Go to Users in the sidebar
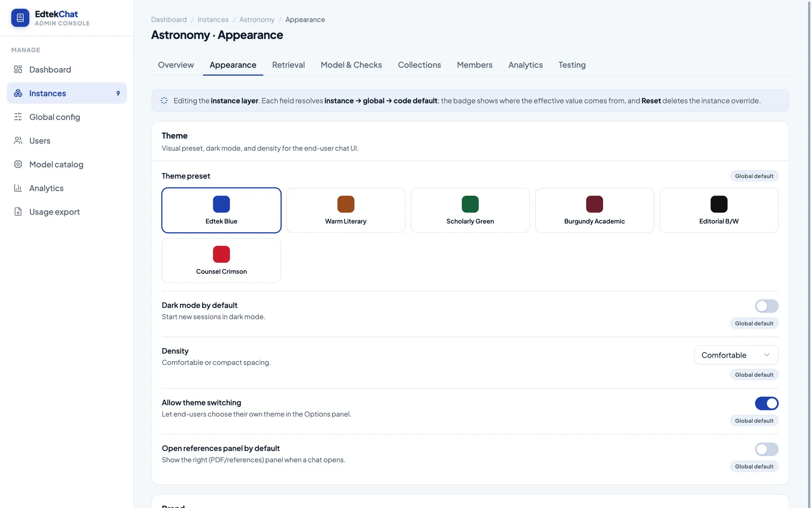The width and height of the screenshot is (812, 508). tap(67, 140)
